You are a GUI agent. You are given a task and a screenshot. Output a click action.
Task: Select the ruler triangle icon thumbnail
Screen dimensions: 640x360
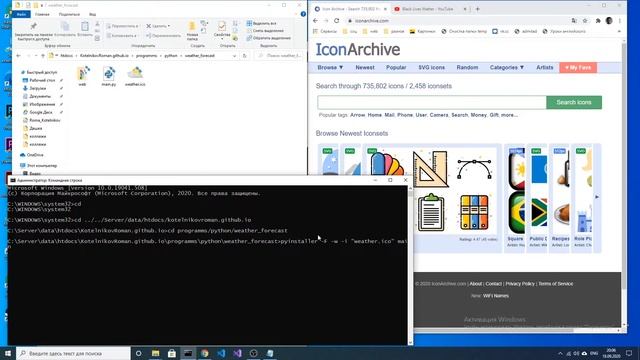click(x=430, y=169)
